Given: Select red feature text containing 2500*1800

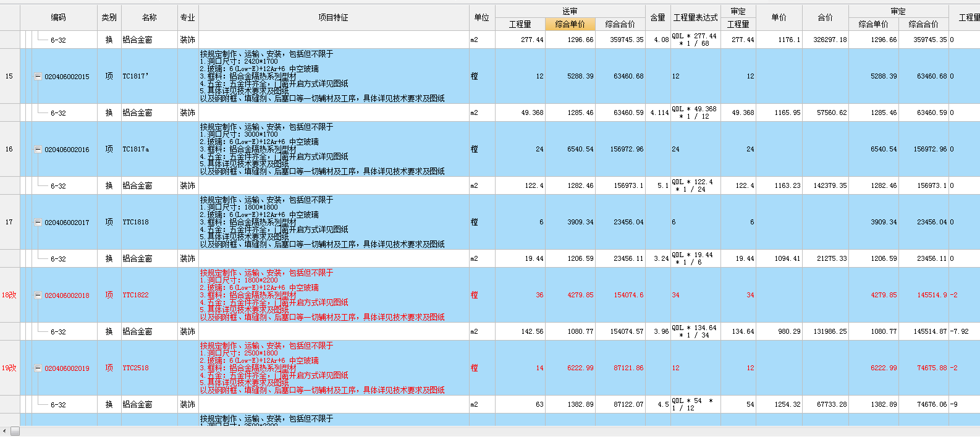Looking at the screenshot, I should (334, 368).
